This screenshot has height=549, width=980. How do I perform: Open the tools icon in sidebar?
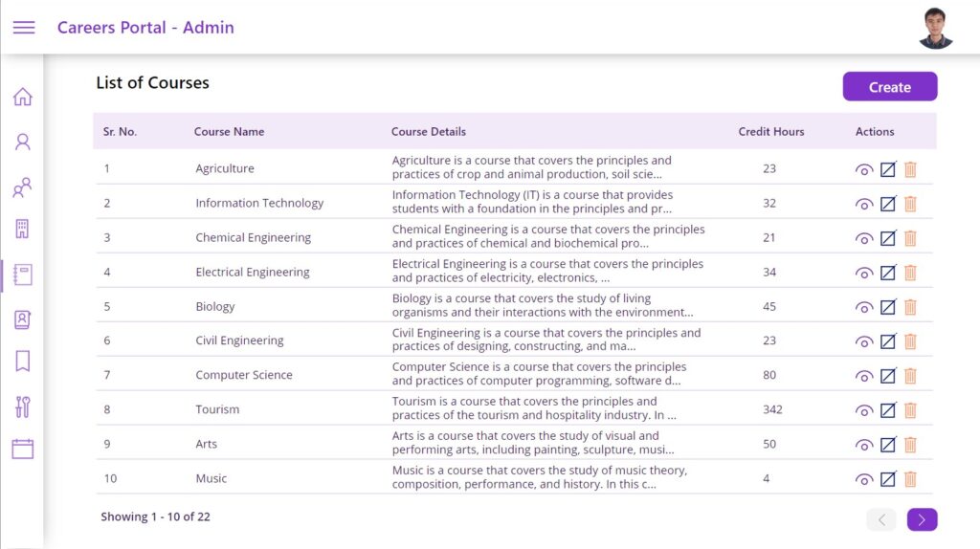coord(23,406)
